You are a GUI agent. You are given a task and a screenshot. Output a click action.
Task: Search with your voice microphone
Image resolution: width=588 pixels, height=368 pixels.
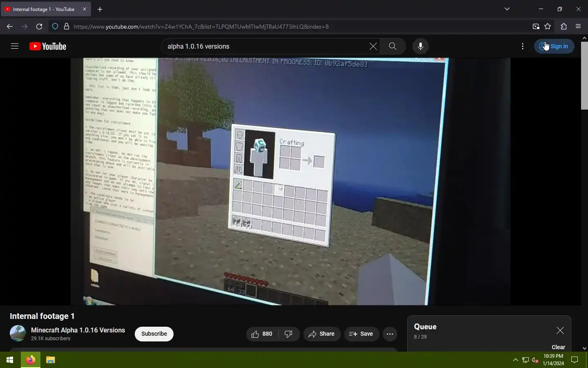(x=420, y=46)
